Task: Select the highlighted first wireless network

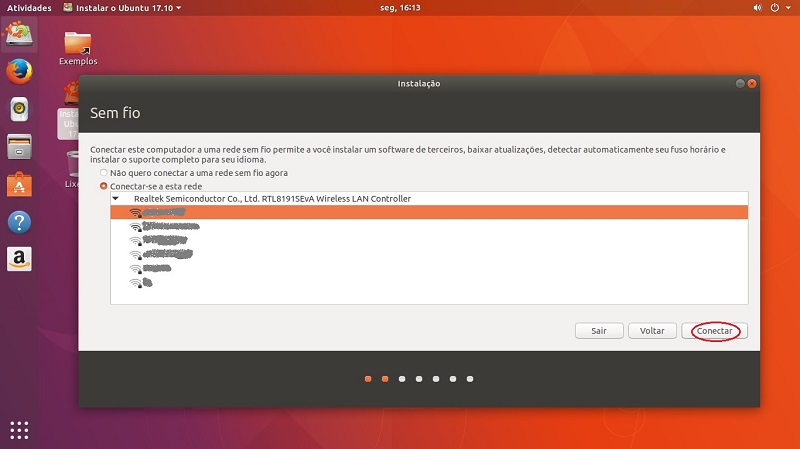Action: 429,212
